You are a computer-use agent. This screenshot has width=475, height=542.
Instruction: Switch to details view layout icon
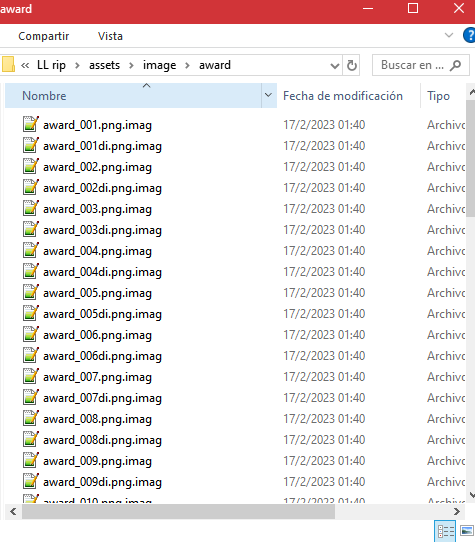tap(445, 531)
